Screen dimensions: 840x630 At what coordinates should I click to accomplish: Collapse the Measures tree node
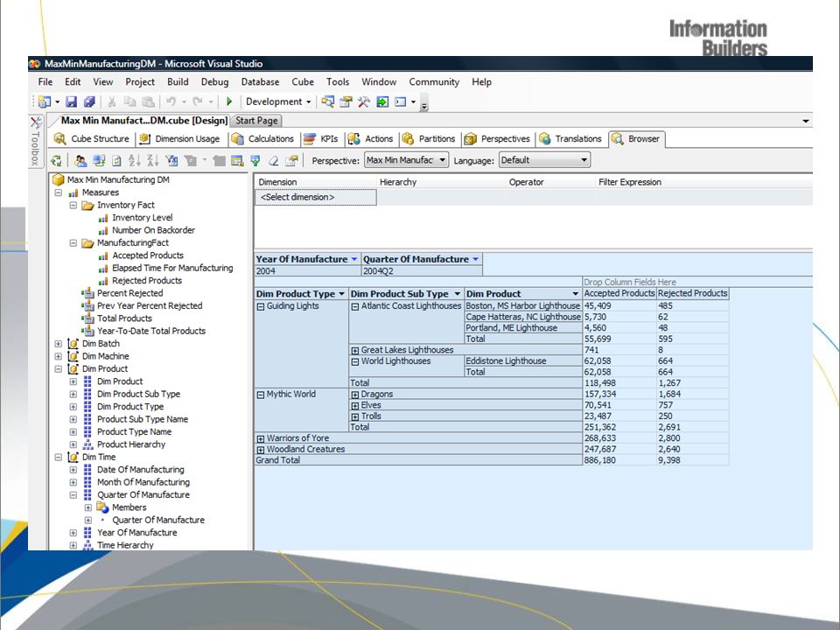(59, 192)
